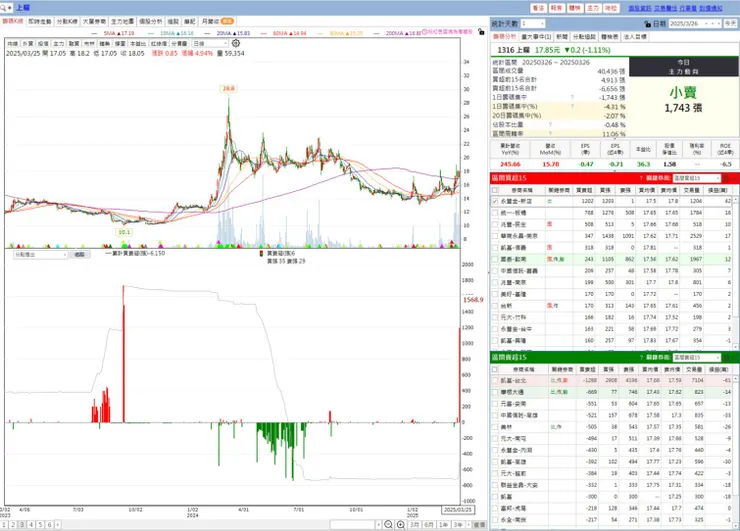The height and width of the screenshot is (531, 740).
Task: Toggle 投信 chart overlay button
Action: (43, 43)
